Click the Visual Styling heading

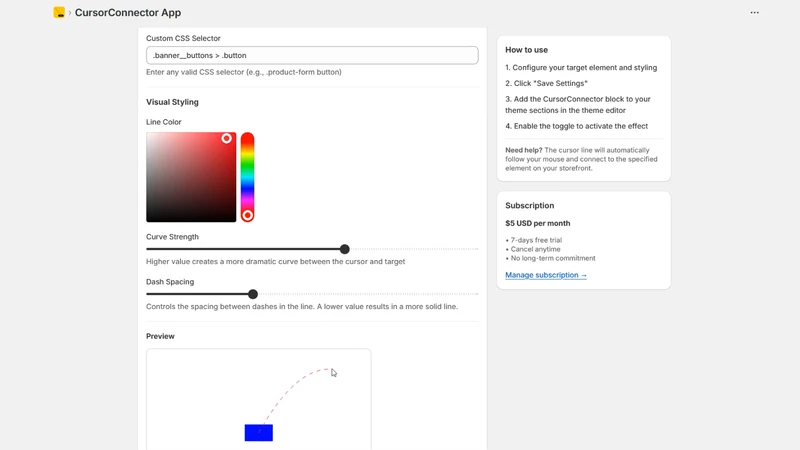point(172,102)
